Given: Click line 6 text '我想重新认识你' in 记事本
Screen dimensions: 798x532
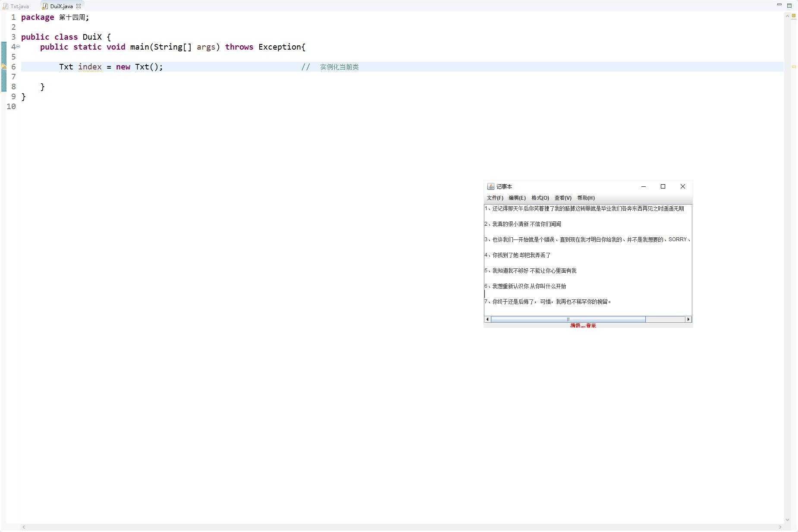Looking at the screenshot, I should 510,286.
